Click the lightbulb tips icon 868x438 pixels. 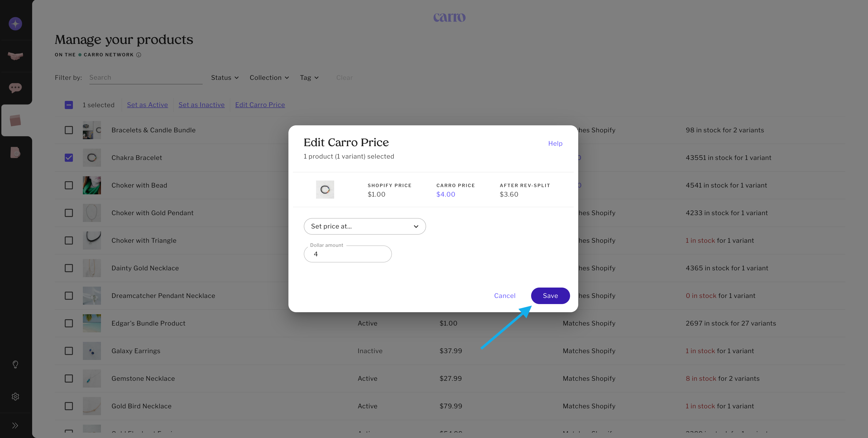[15, 364]
